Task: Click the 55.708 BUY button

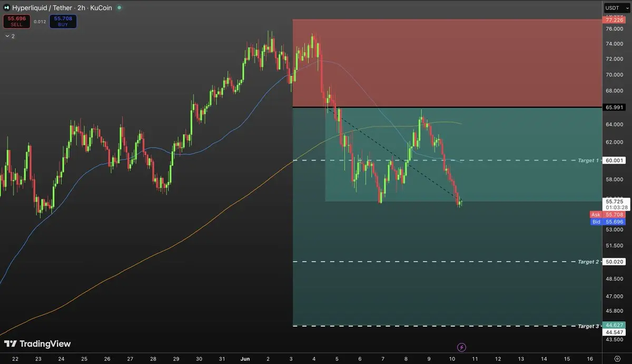Action: pyautogui.click(x=63, y=21)
